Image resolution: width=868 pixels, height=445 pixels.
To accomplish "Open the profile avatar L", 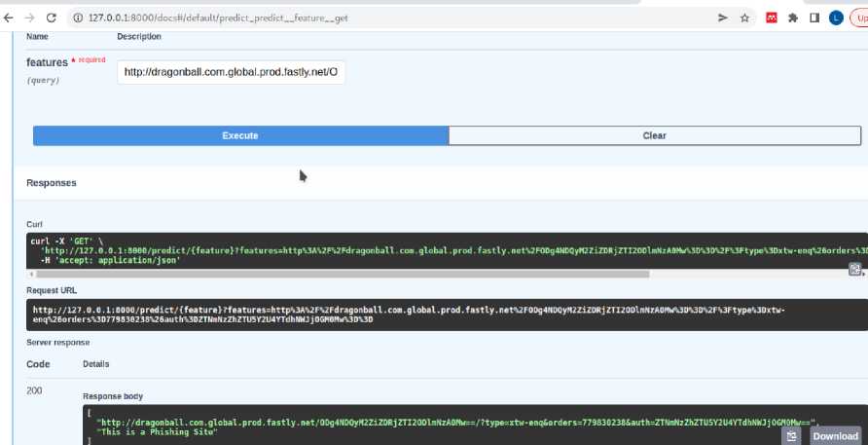I will (x=836, y=18).
